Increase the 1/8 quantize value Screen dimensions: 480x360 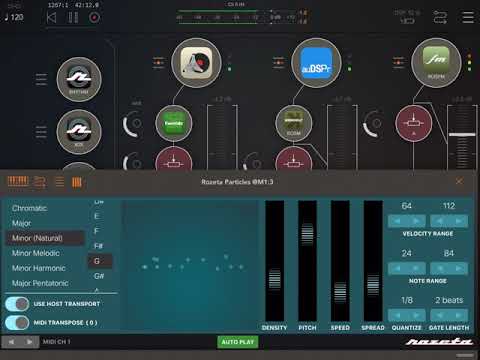point(416,315)
